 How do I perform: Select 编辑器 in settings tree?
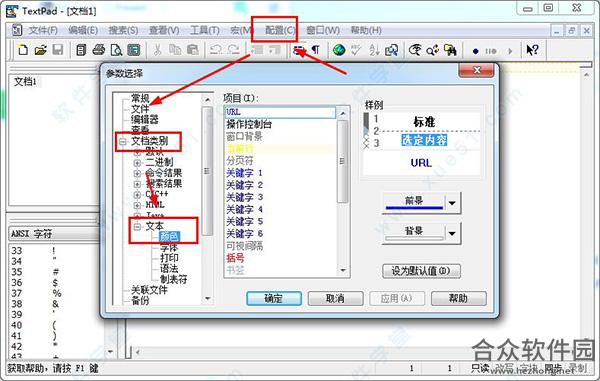point(145,120)
